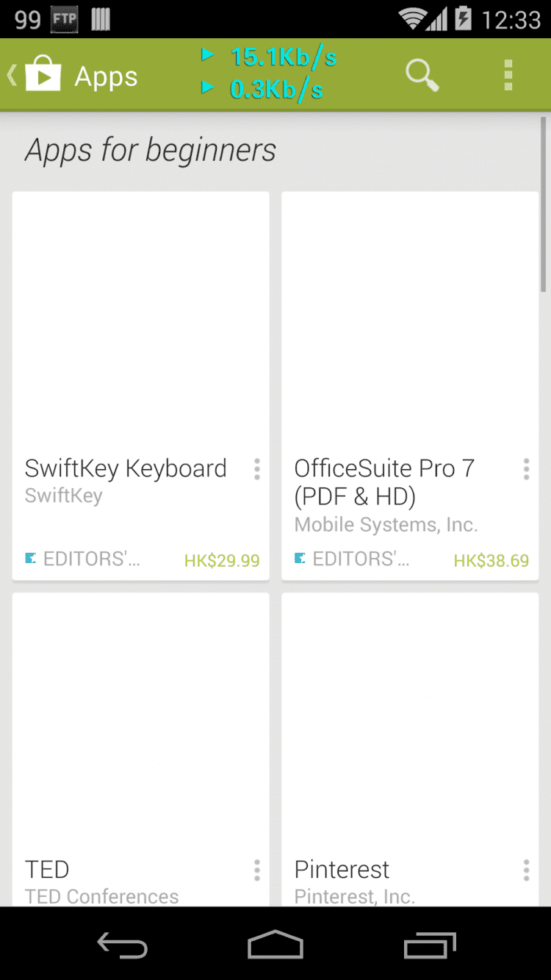Image resolution: width=551 pixels, height=980 pixels.
Task: Expand options menu for SwiftKey Keyboard
Action: click(256, 469)
